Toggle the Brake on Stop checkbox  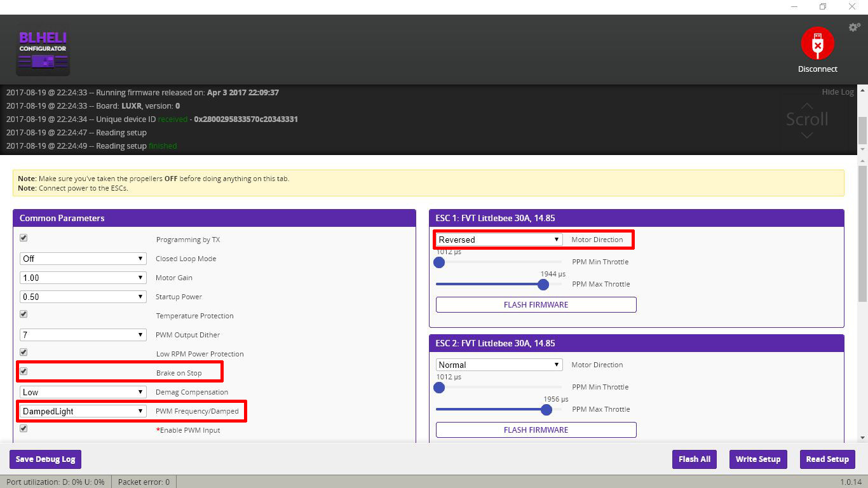[24, 371]
